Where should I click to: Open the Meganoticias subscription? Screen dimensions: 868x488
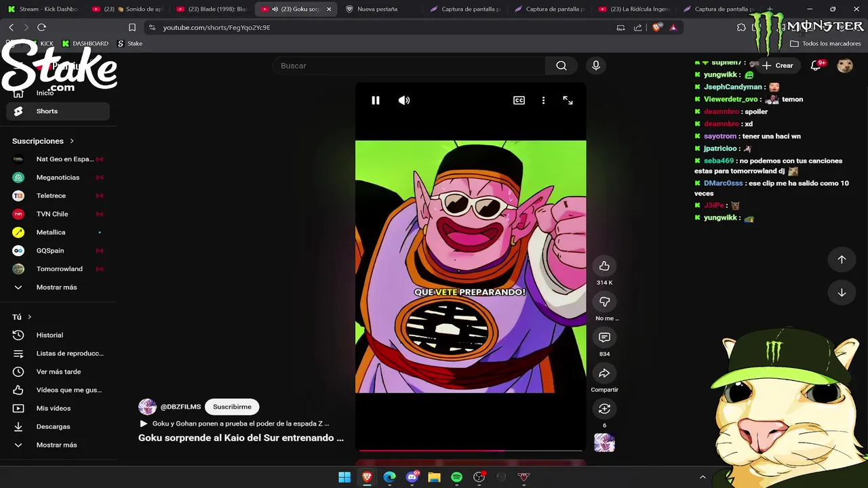click(x=58, y=178)
